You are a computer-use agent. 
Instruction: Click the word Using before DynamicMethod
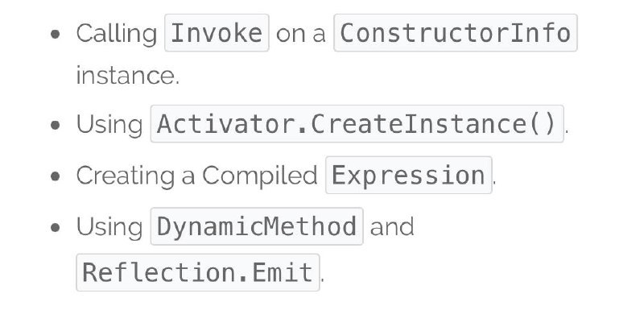click(x=109, y=227)
